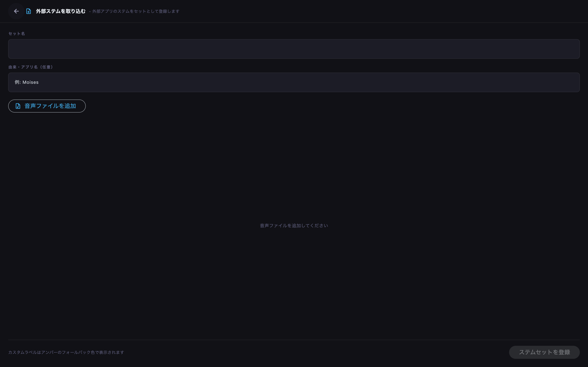The width and height of the screenshot is (588, 367).
Task: Select the optional source app name box
Action: (294, 82)
